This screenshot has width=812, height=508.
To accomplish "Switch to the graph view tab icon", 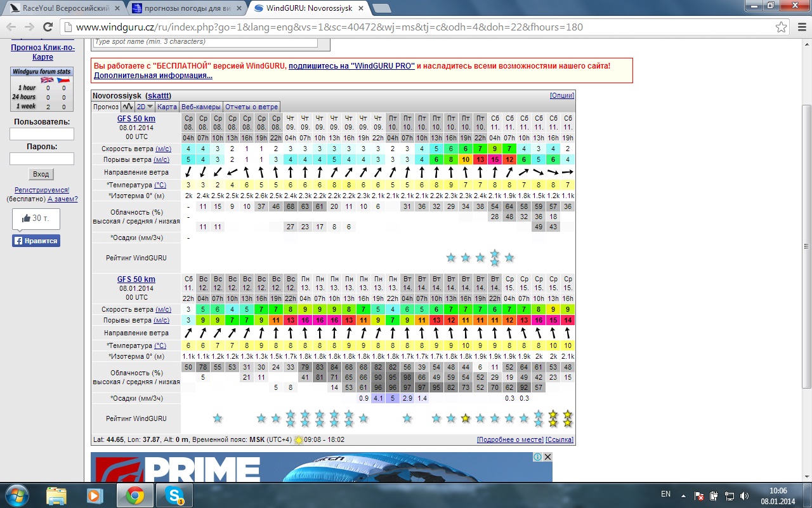I will coord(128,107).
